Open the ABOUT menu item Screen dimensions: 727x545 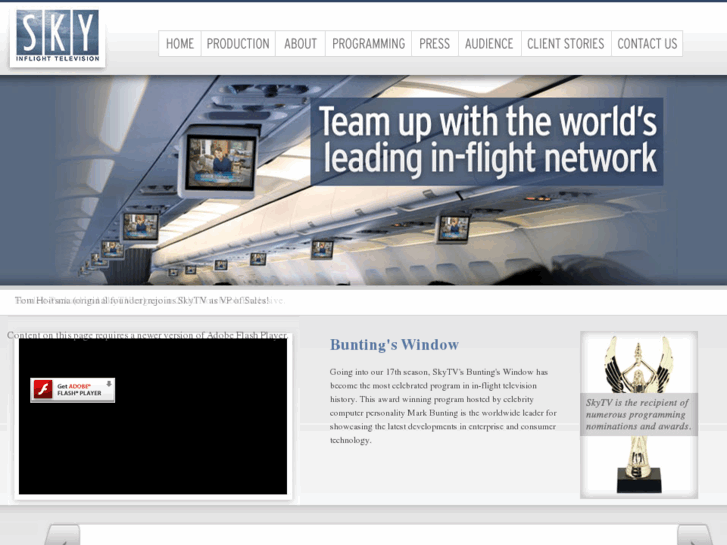(x=300, y=44)
